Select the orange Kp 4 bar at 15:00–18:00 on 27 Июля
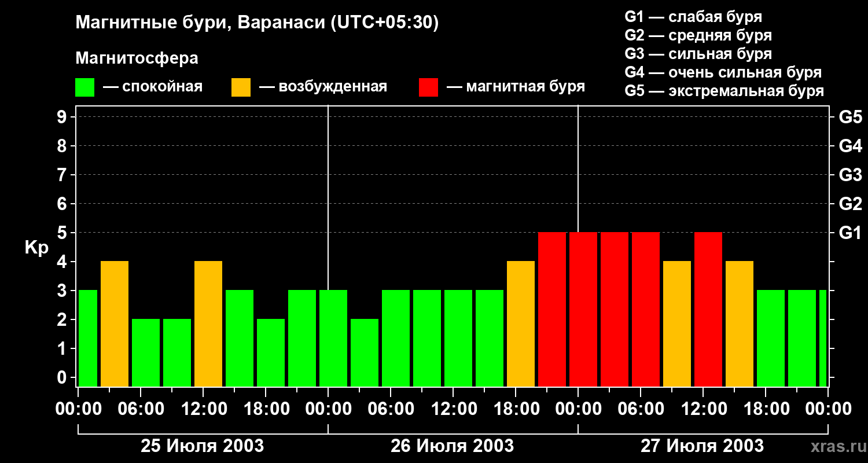This screenshot has height=463, width=868. [740, 324]
